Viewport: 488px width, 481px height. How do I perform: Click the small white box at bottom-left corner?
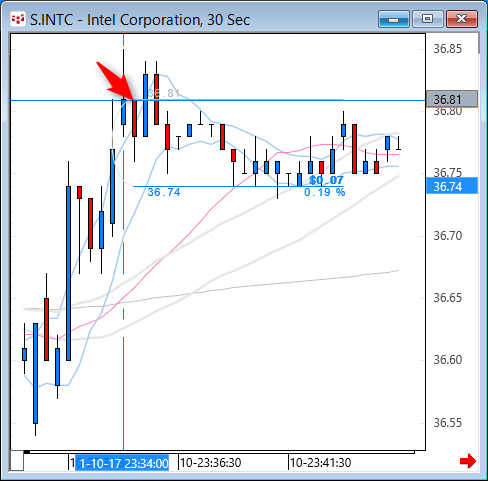point(17,461)
